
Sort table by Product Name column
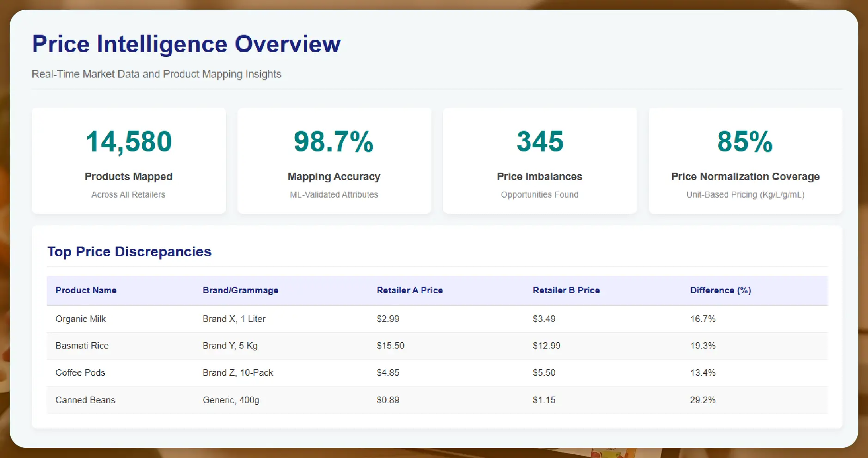click(86, 290)
